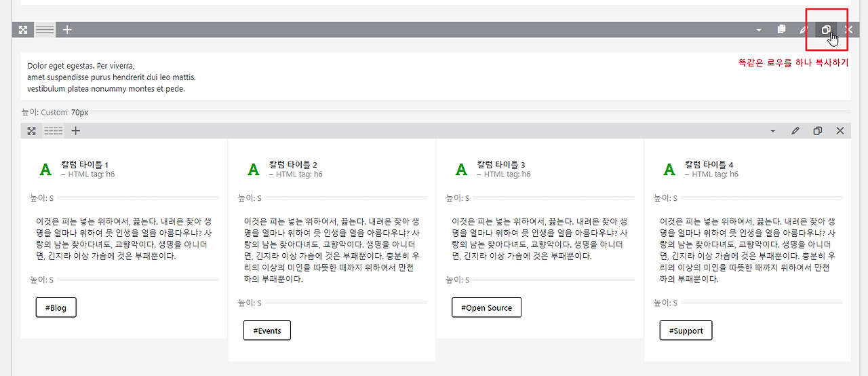
Task: Click the green A icon of 칼럼 타이틀 2
Action: point(254,170)
